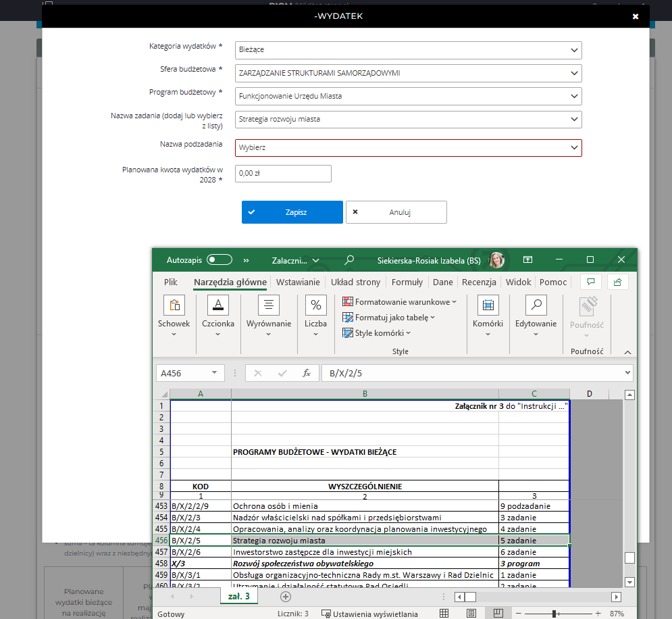Expand the Nazwa podzadania dropdown
Viewport: 672px width, 619px height.
[x=408, y=147]
